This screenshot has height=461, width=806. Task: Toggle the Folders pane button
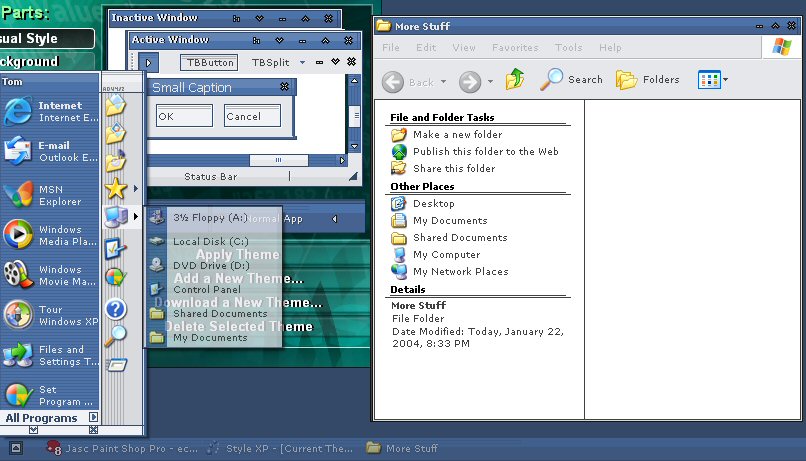pyautogui.click(x=648, y=80)
